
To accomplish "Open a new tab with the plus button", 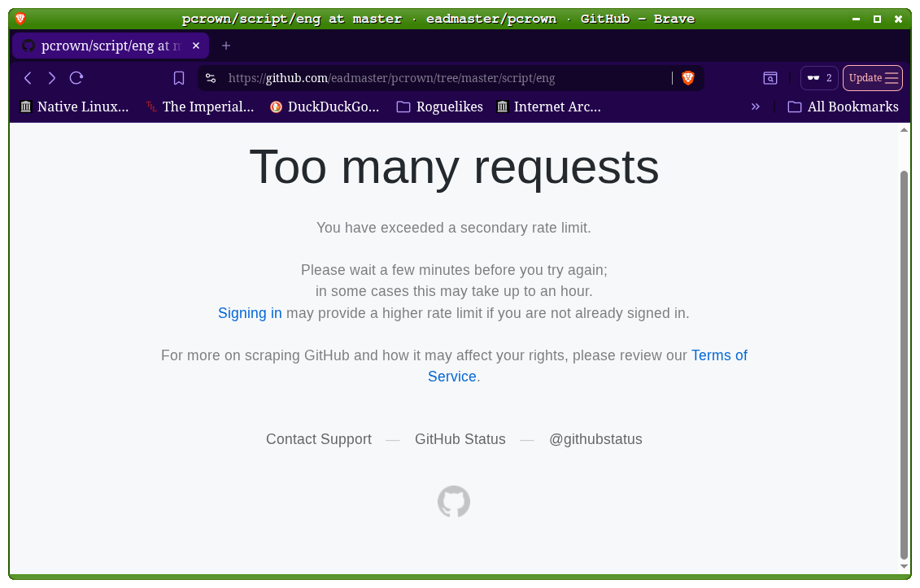I will click(x=226, y=46).
